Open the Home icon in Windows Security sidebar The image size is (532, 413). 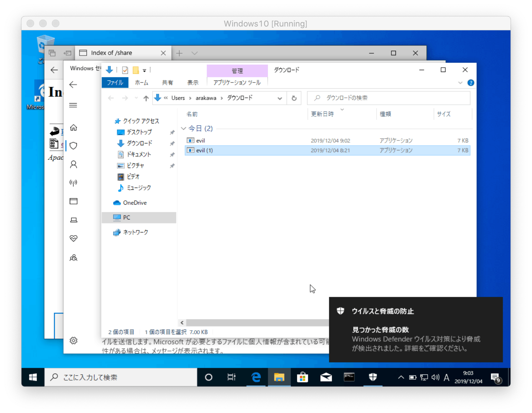click(74, 128)
